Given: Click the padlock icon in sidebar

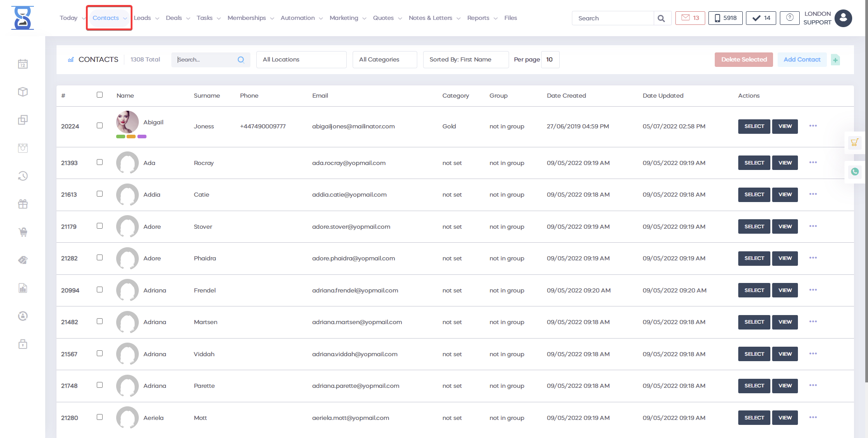Looking at the screenshot, I should click(x=23, y=344).
